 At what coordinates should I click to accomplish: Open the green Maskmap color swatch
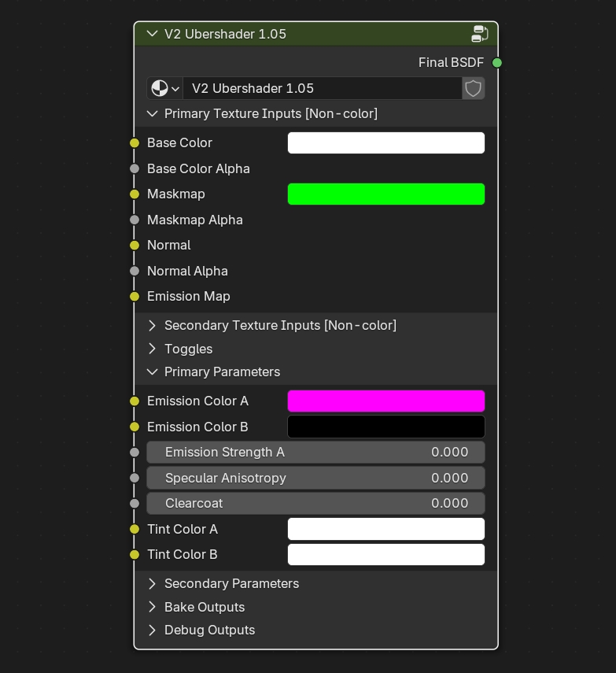[386, 194]
